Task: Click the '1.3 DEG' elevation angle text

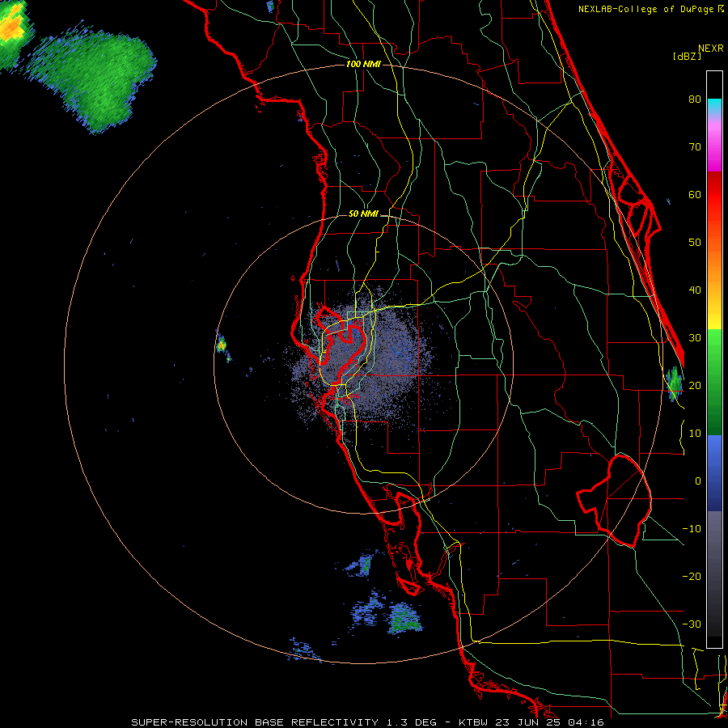Action: click(411, 722)
